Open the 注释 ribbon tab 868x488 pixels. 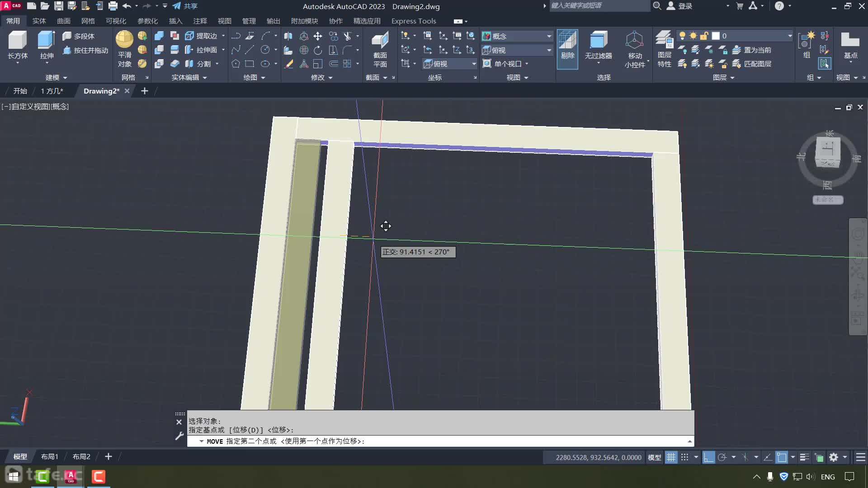tap(200, 21)
